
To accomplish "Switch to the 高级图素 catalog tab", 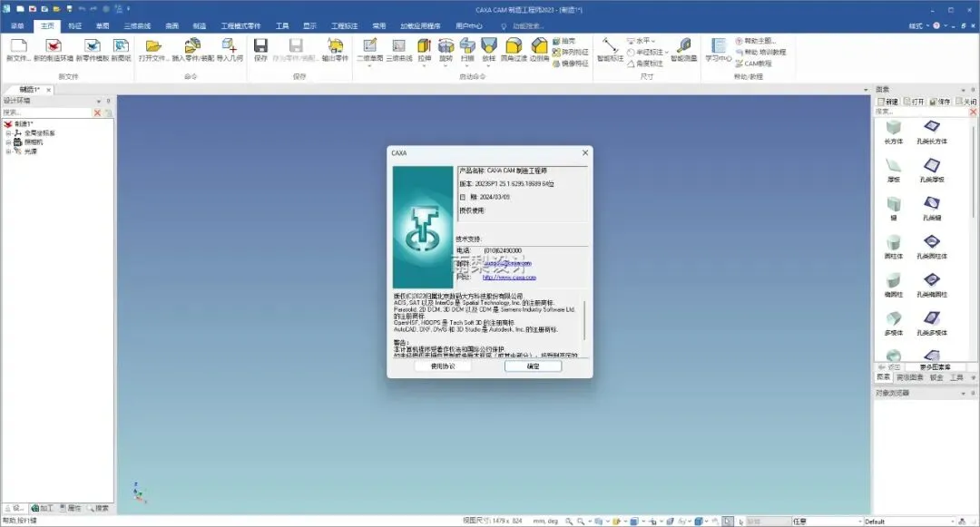I will pos(910,377).
